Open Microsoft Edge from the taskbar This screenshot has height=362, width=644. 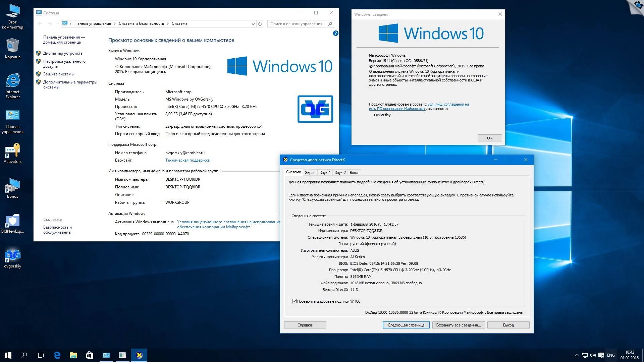tap(57, 355)
